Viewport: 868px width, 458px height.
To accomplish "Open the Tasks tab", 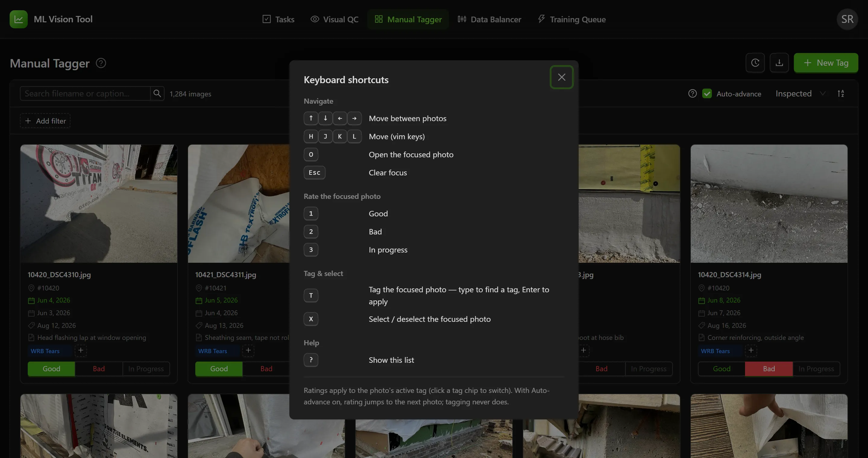I will click(278, 19).
